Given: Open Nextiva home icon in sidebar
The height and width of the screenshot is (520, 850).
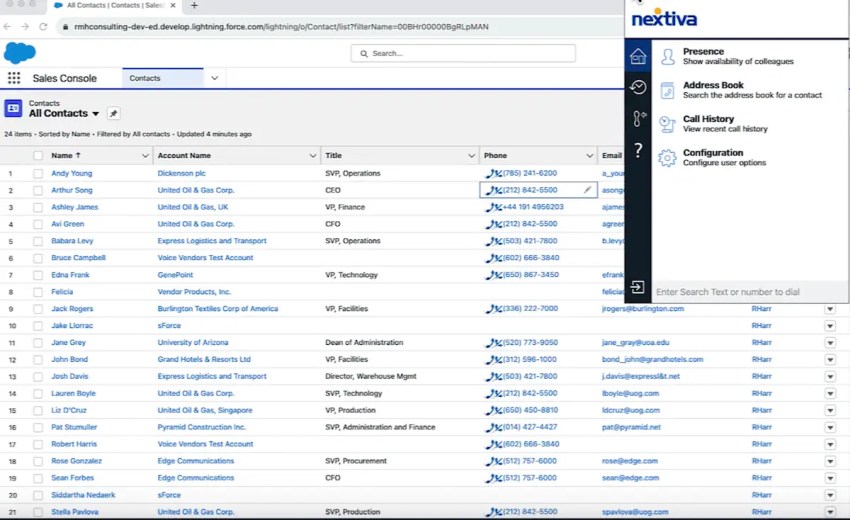Looking at the screenshot, I should [638, 56].
